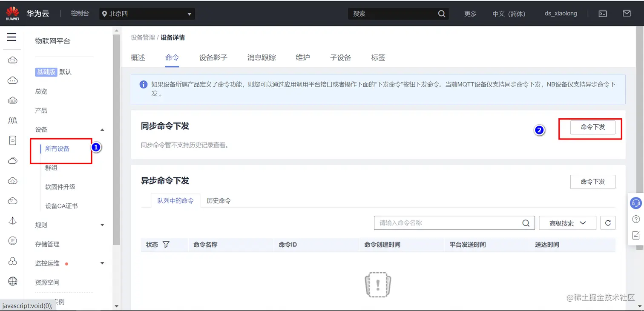Open the 更多 menu in top bar
Screen dimensions: 644x311
470,14
